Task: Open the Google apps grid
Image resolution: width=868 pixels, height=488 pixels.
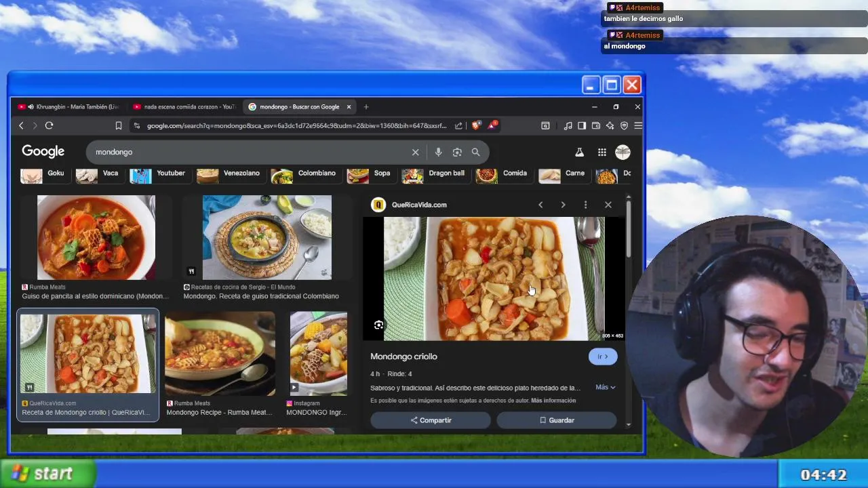Action: click(601, 152)
